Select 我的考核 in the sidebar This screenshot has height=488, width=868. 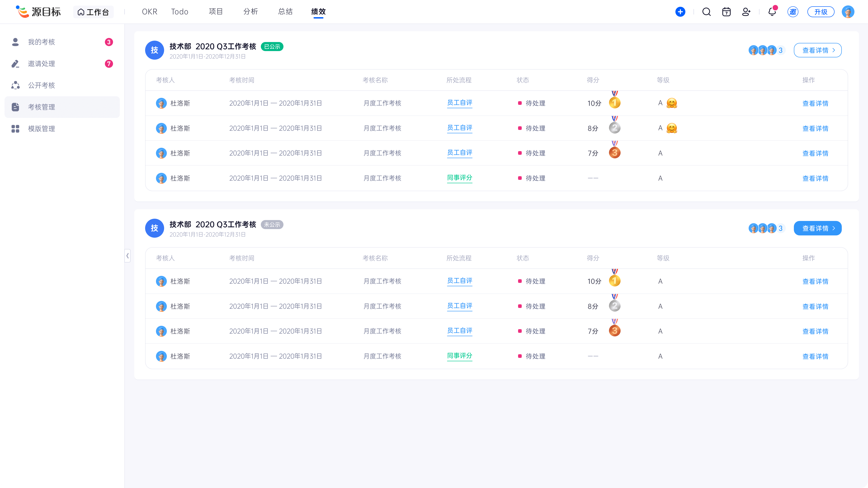[41, 42]
